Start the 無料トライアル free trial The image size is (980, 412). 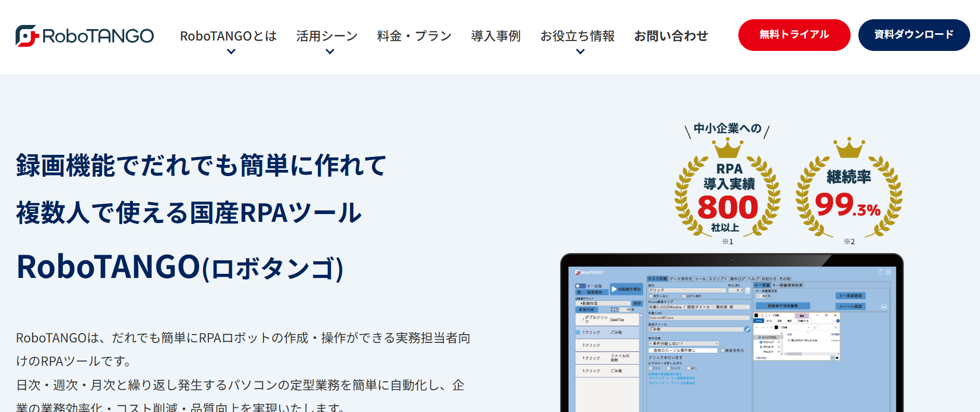point(794,35)
